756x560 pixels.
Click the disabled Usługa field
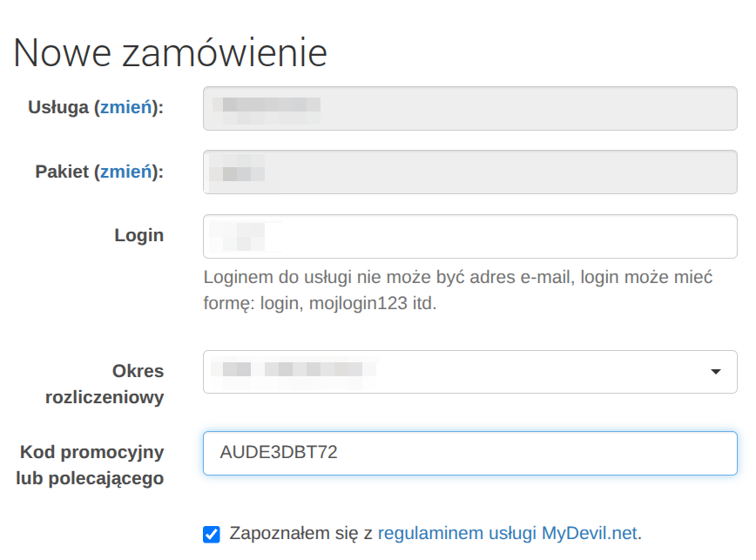pos(470,109)
